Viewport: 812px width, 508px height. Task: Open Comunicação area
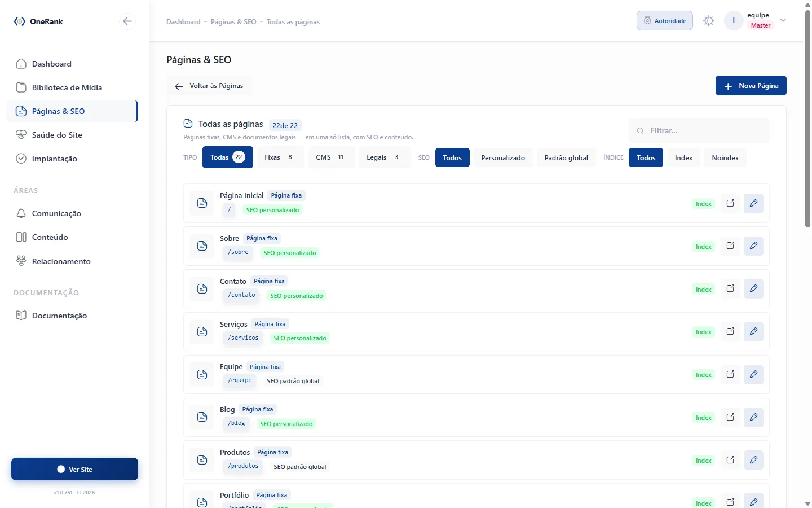pyautogui.click(x=72, y=213)
